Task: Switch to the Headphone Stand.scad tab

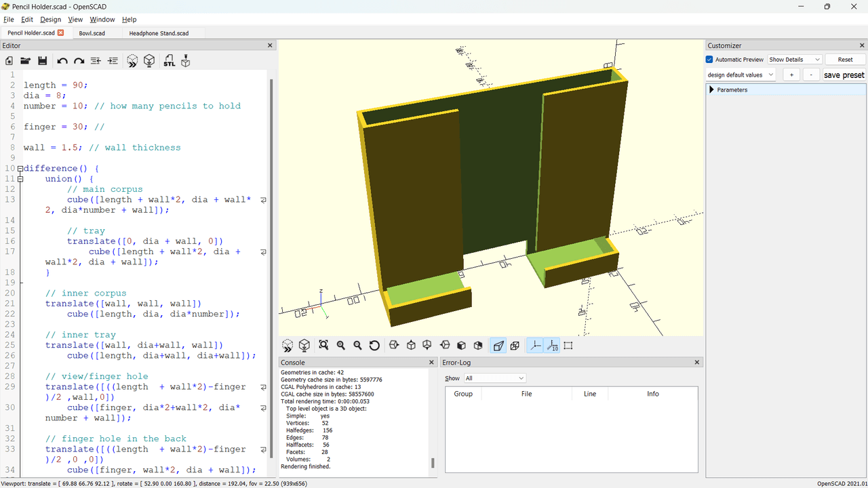Action: coord(159,33)
